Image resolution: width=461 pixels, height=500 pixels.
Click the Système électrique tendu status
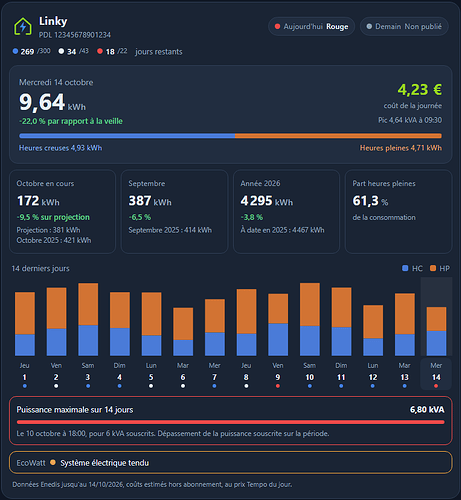105,463
